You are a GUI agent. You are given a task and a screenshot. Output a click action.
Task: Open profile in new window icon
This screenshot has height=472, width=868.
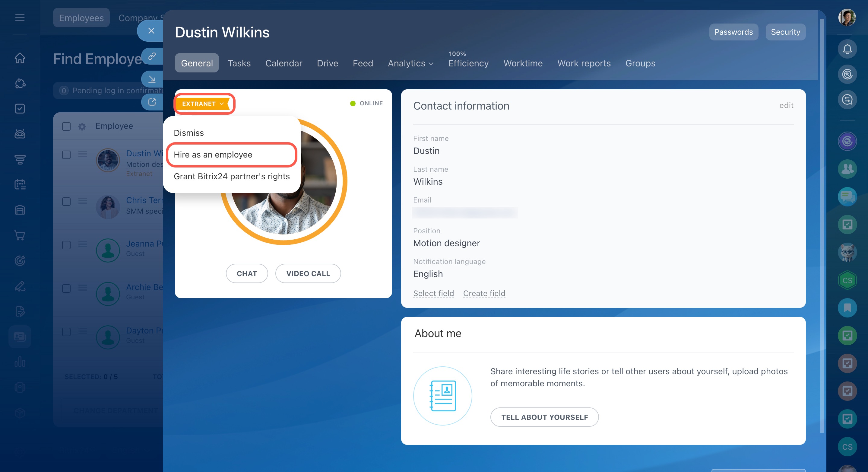[x=152, y=102]
